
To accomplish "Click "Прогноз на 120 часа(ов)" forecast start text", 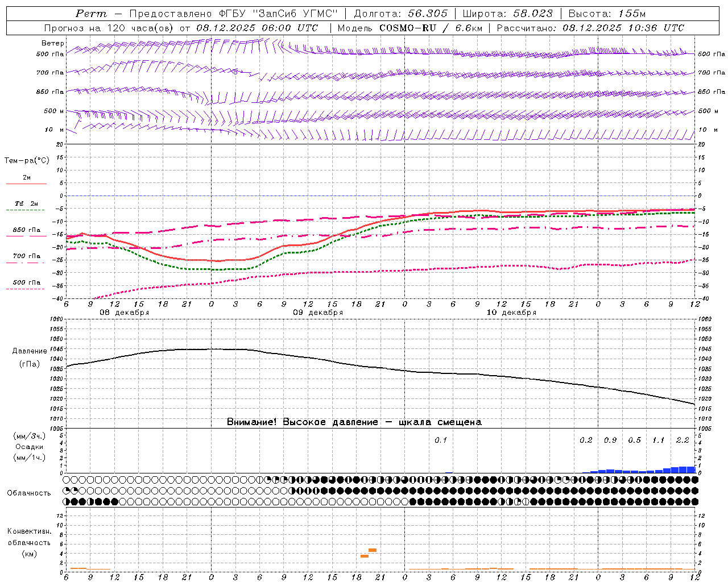I will (x=108, y=28).
